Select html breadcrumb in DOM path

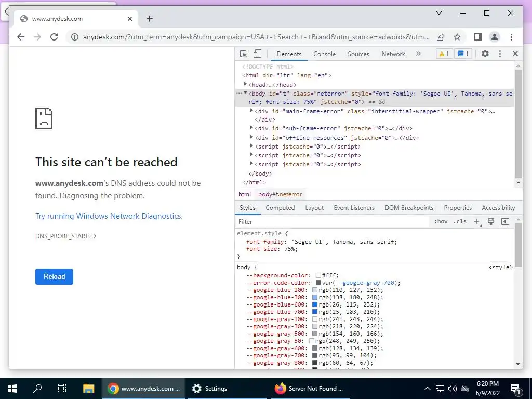[245, 194]
